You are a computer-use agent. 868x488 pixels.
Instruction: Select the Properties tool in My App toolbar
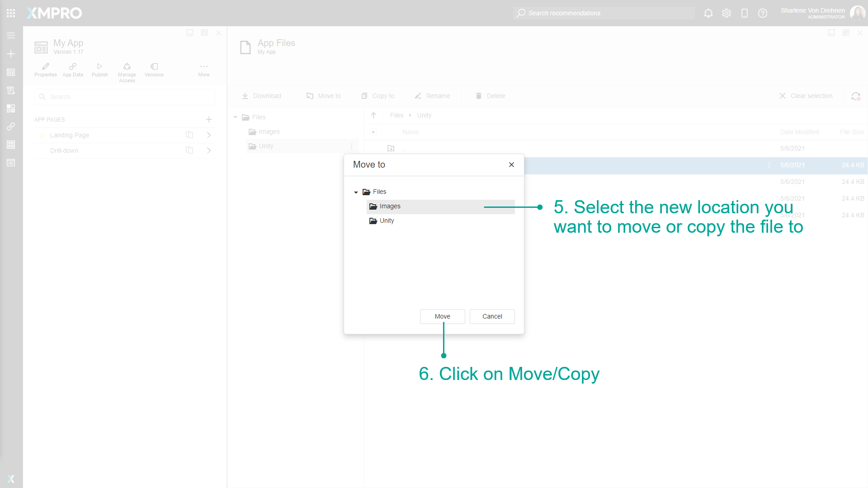45,69
